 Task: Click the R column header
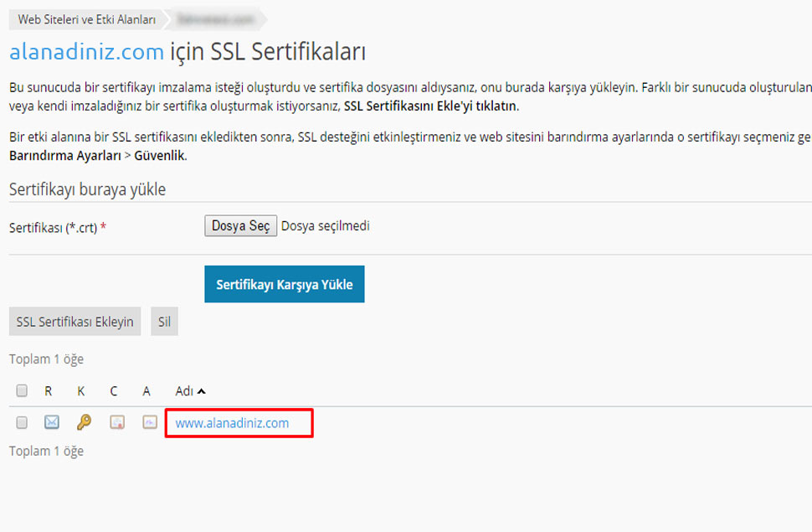pyautogui.click(x=49, y=391)
